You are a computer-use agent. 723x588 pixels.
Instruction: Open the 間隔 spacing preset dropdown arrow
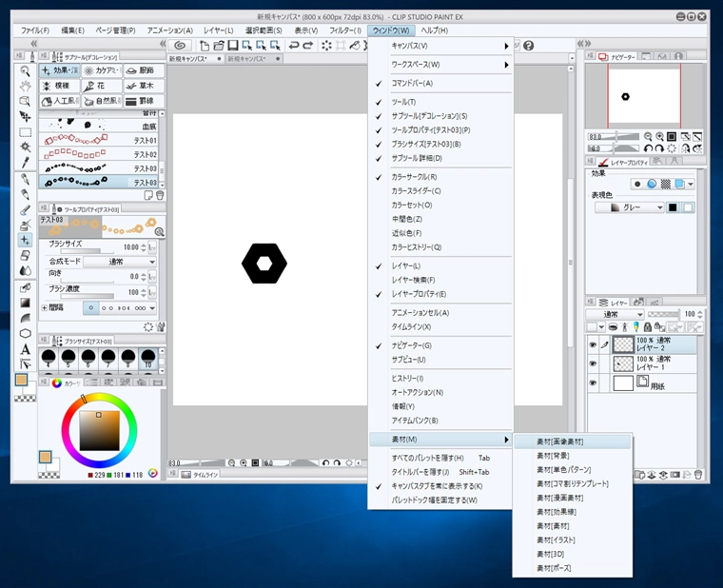point(152,307)
